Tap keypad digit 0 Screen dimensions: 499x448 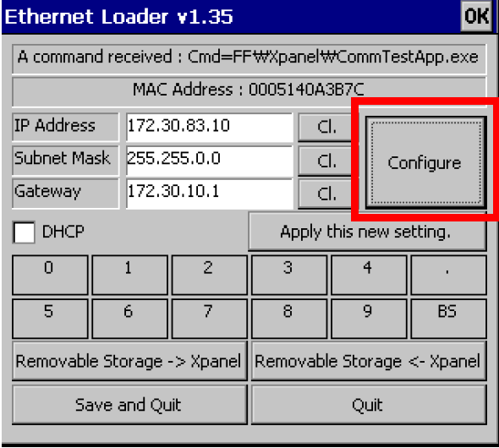50,275
